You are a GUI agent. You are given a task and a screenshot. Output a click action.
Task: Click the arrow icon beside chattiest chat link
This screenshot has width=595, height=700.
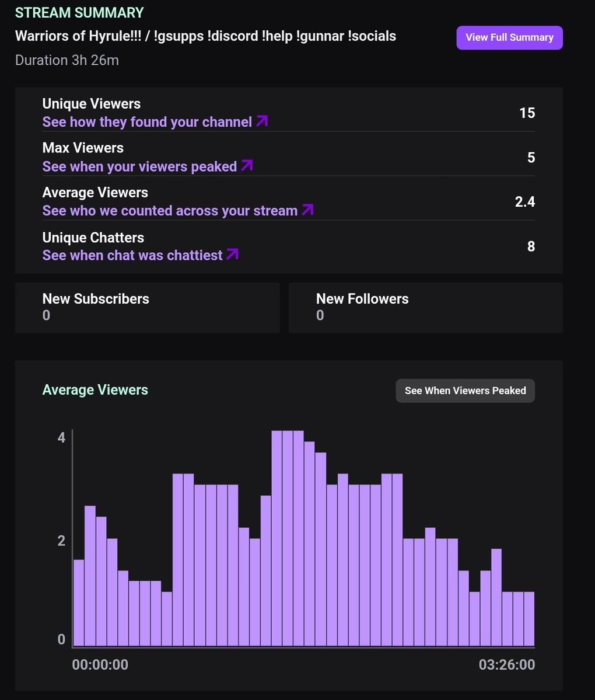[232, 255]
